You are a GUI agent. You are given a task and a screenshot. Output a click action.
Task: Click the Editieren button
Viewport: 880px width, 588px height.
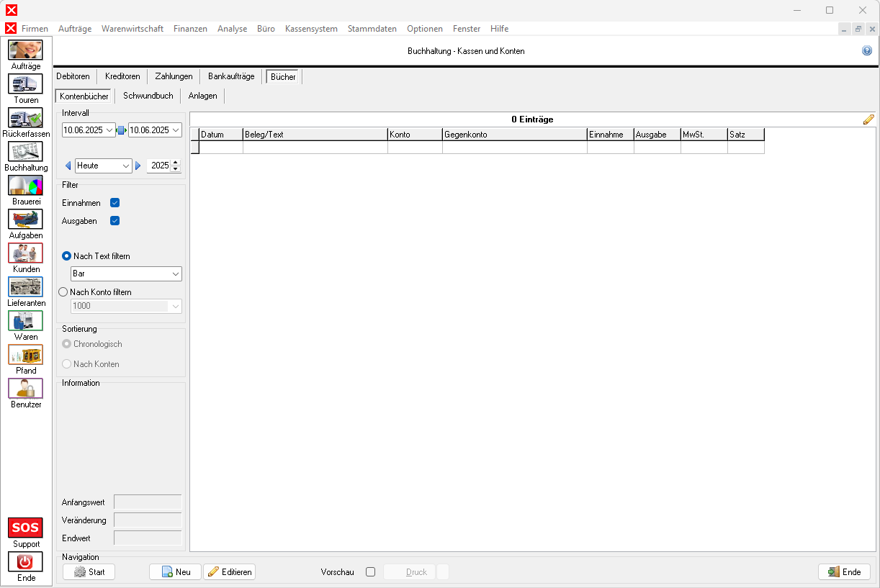pyautogui.click(x=230, y=572)
